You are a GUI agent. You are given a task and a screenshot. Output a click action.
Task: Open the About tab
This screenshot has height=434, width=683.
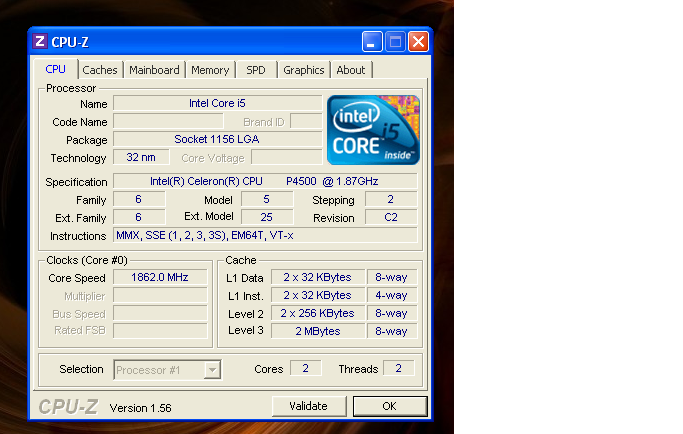[351, 70]
